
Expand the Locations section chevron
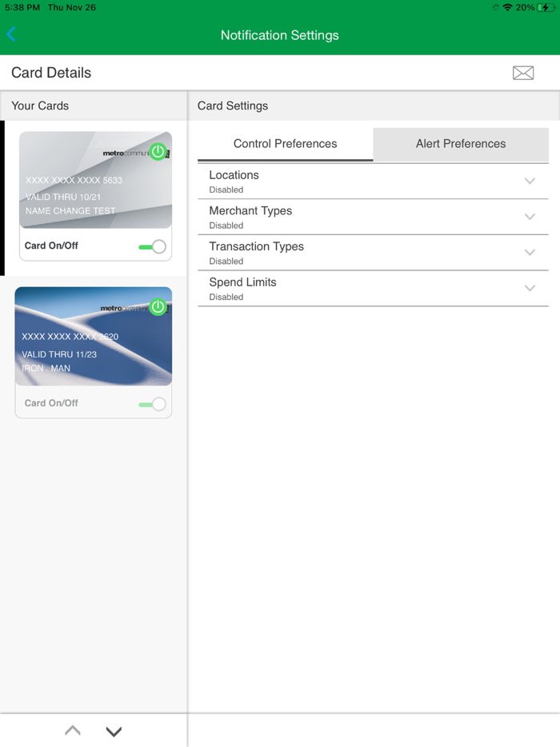tap(530, 181)
